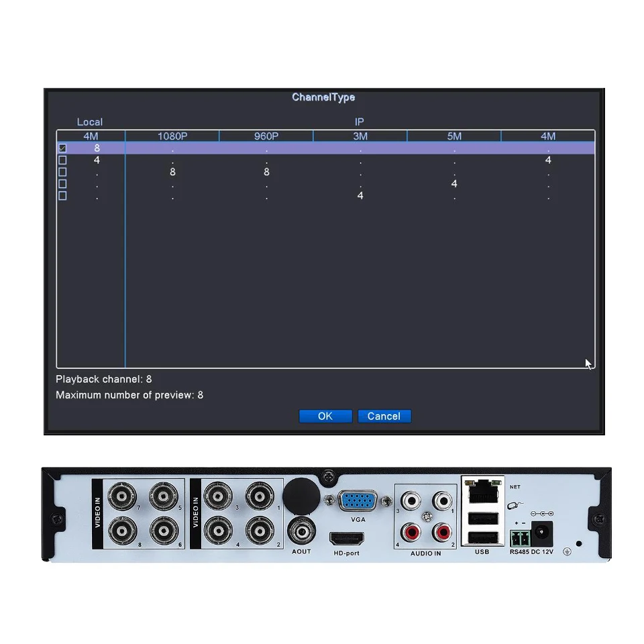Click the Local group label

[89, 122]
